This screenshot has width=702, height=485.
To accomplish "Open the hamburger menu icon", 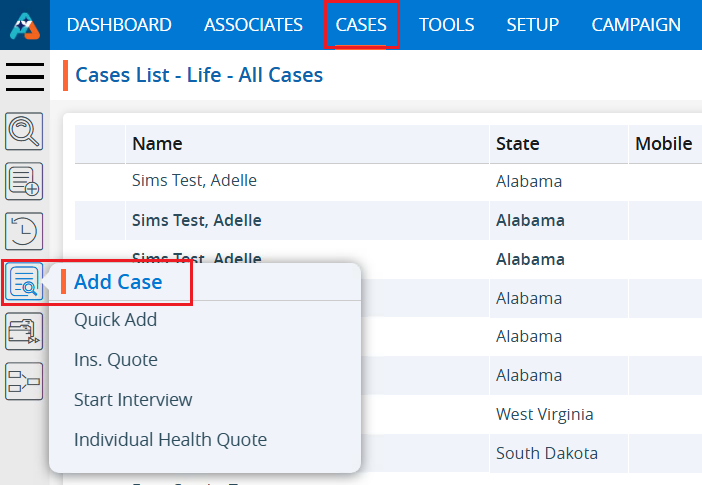I will (x=25, y=76).
